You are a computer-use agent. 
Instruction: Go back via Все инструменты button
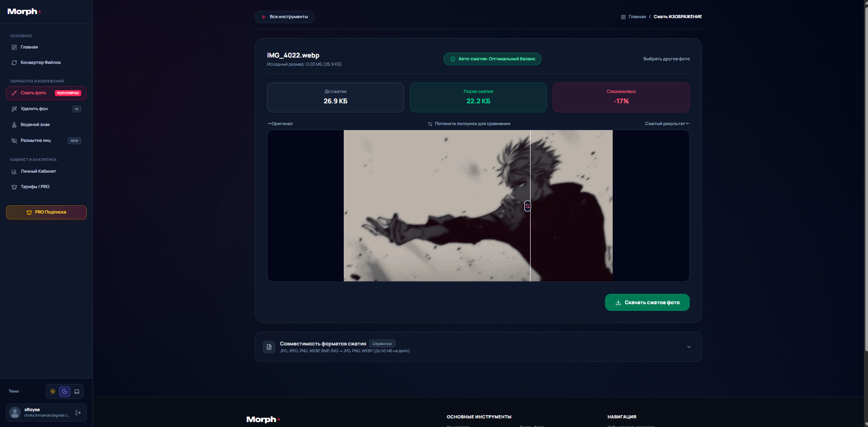click(284, 17)
